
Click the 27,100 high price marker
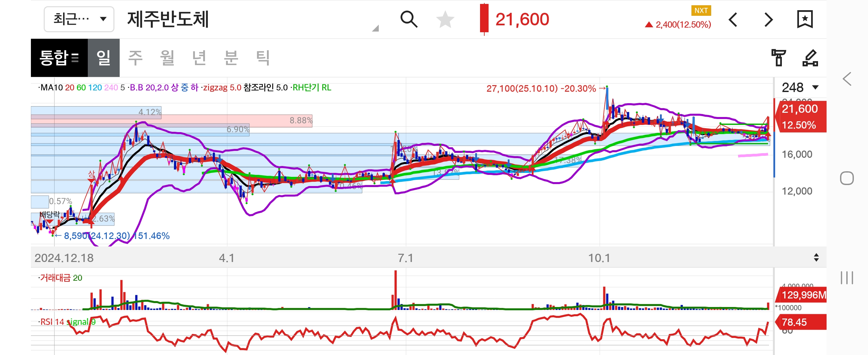click(541, 88)
